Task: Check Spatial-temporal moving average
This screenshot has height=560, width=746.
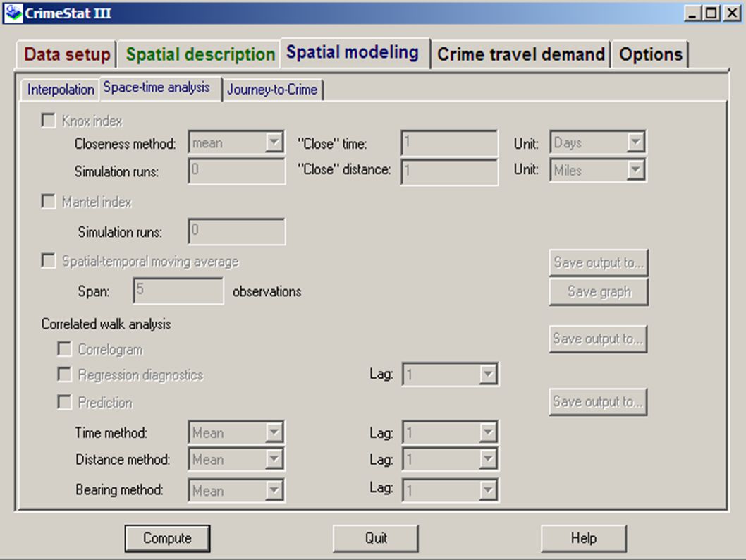Action: pos(49,261)
